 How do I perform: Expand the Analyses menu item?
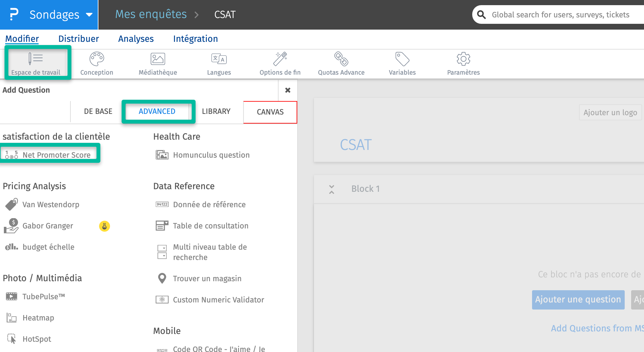(136, 39)
